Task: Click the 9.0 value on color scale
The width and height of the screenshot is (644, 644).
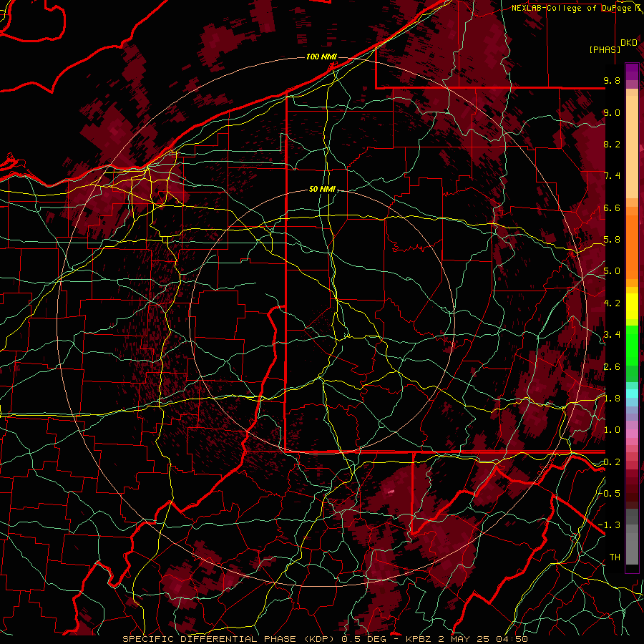Action: [612, 112]
